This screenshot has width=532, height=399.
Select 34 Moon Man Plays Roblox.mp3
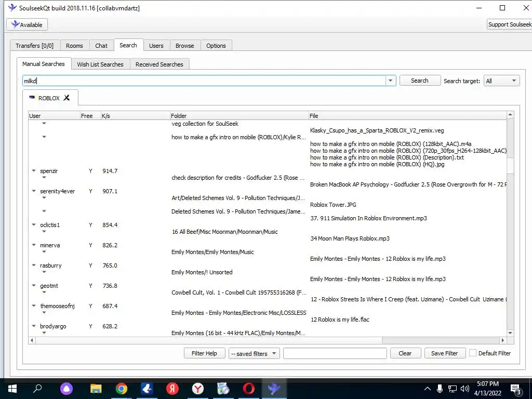350,238
